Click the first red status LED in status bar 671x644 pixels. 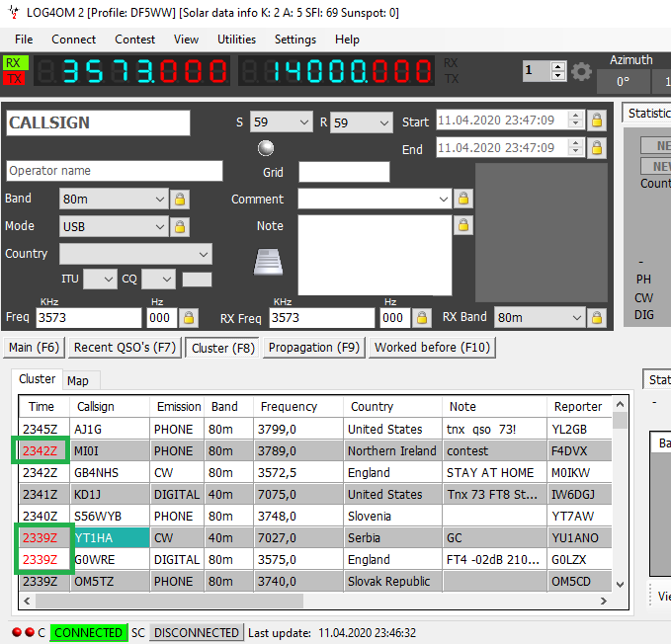point(17,632)
